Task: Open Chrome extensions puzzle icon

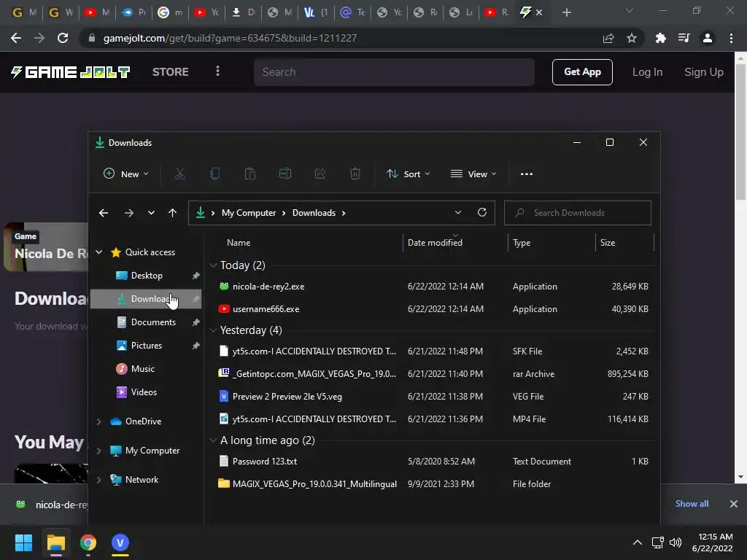Action: coord(660,38)
